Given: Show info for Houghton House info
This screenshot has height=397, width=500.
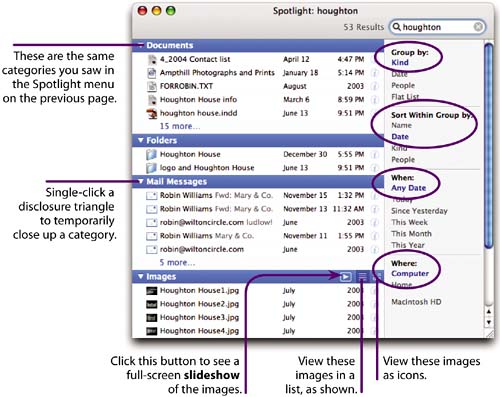Looking at the screenshot, I should pyautogui.click(x=375, y=100).
